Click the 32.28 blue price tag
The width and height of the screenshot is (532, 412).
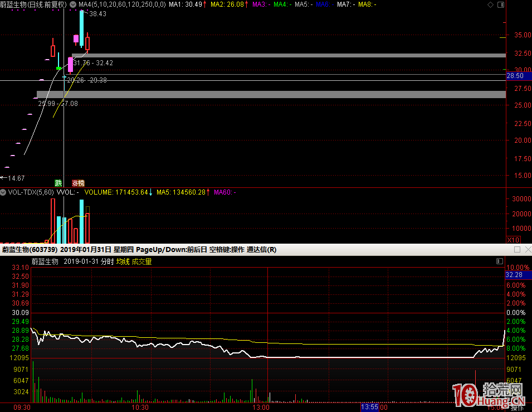coord(514,275)
